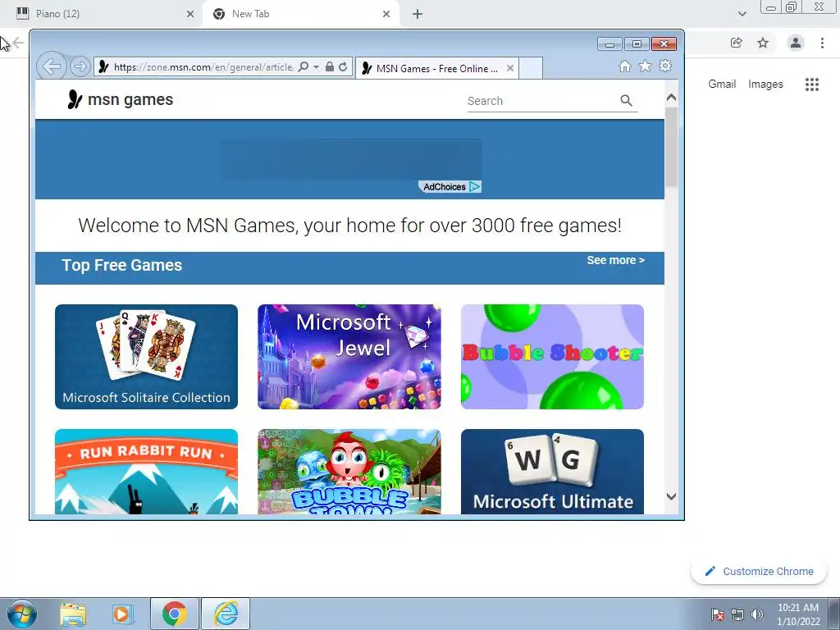Click the Customize Chrome button
The image size is (840, 630).
click(759, 572)
